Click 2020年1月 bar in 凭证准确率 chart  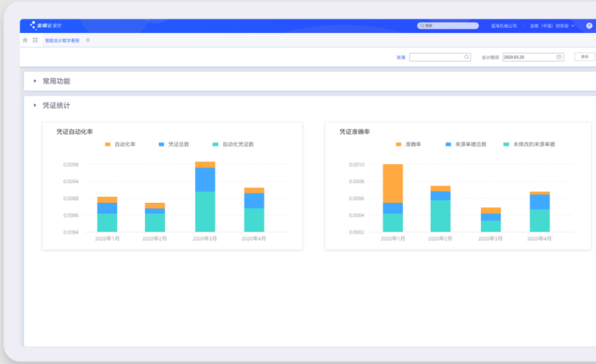(393, 198)
